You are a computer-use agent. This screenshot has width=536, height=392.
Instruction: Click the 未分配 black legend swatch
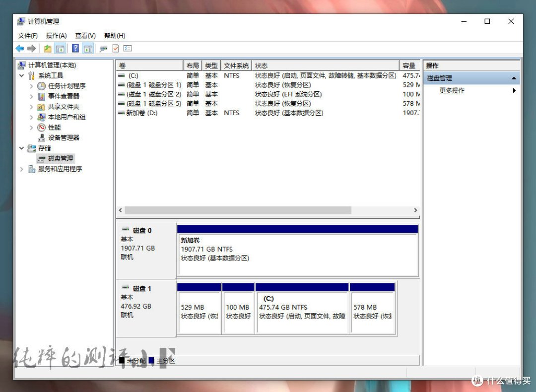[122, 361]
